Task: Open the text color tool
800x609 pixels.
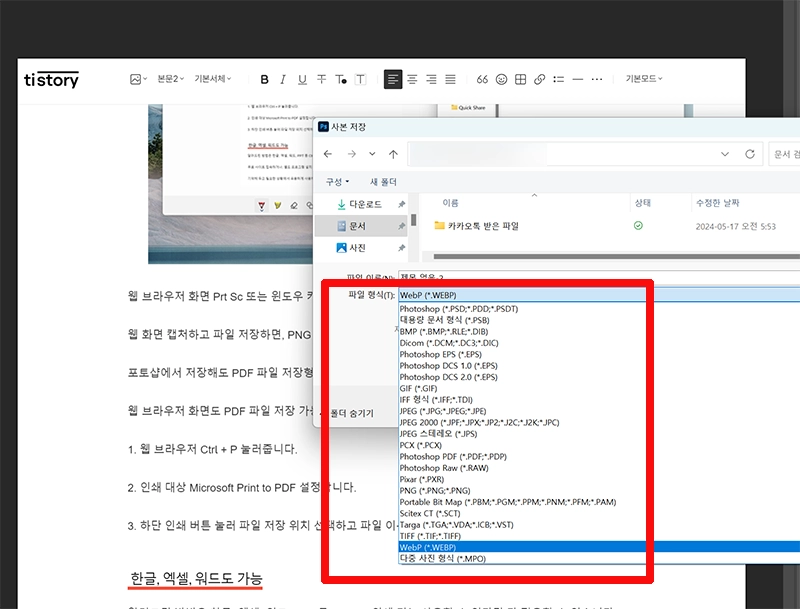Action: pos(341,79)
